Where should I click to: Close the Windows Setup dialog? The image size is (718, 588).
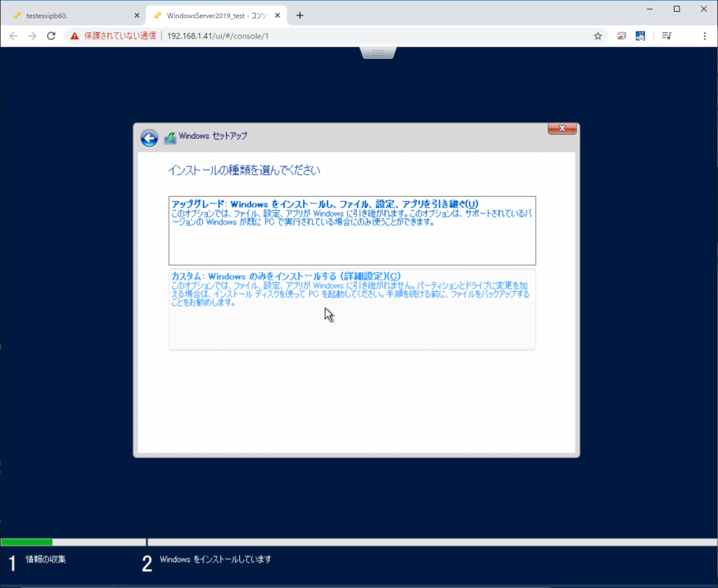pyautogui.click(x=562, y=128)
